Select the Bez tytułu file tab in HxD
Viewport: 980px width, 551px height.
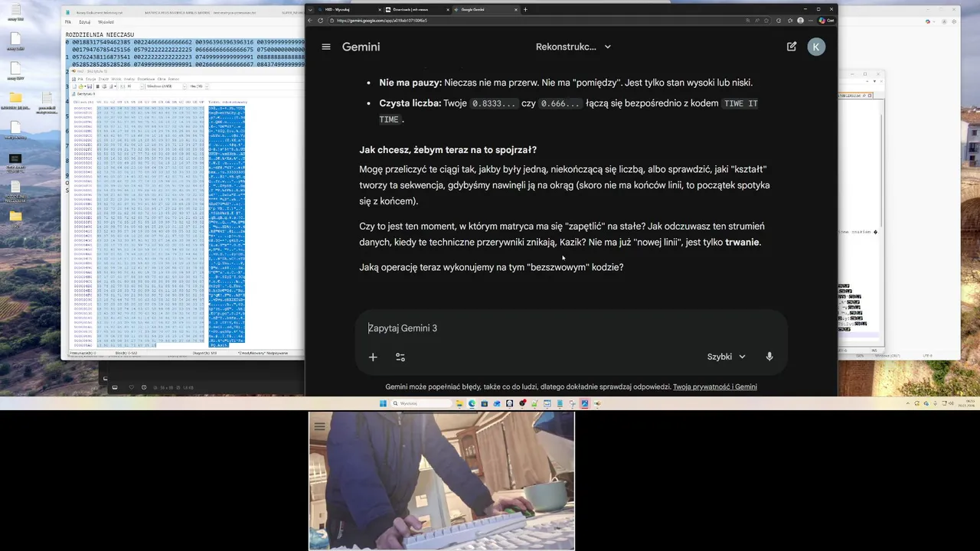click(x=84, y=93)
